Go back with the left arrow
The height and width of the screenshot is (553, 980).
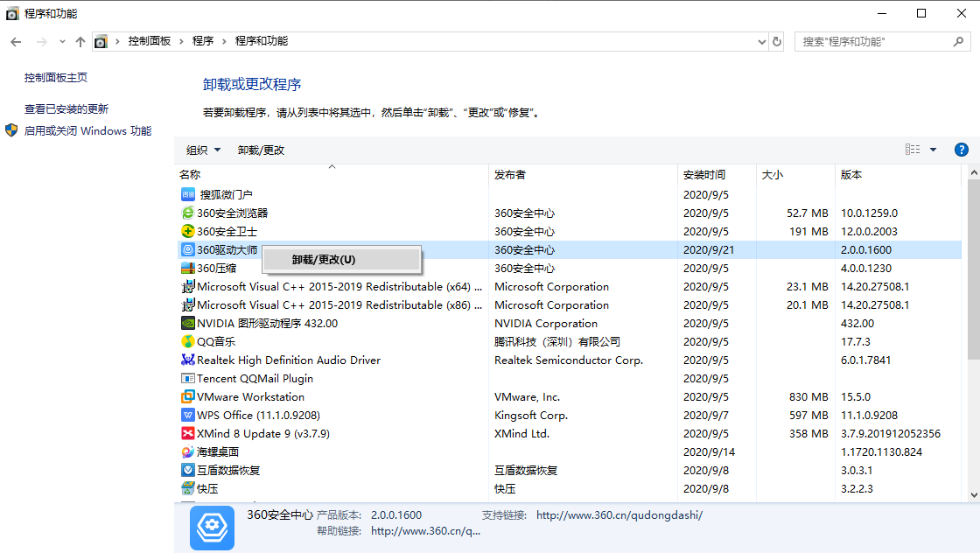click(17, 42)
